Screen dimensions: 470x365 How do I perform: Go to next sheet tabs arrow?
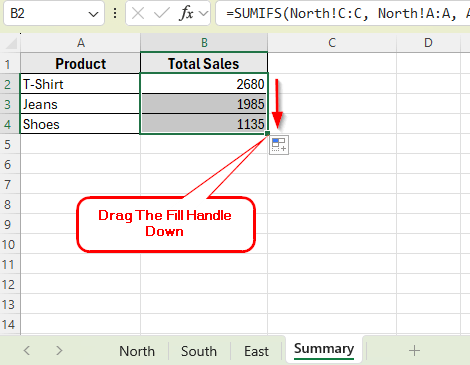point(59,351)
